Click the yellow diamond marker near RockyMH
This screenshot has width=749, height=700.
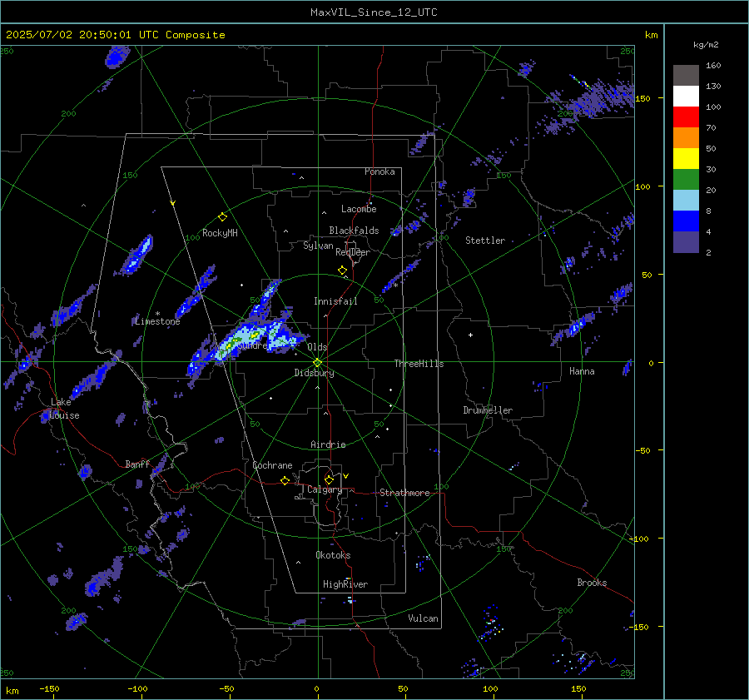222,217
